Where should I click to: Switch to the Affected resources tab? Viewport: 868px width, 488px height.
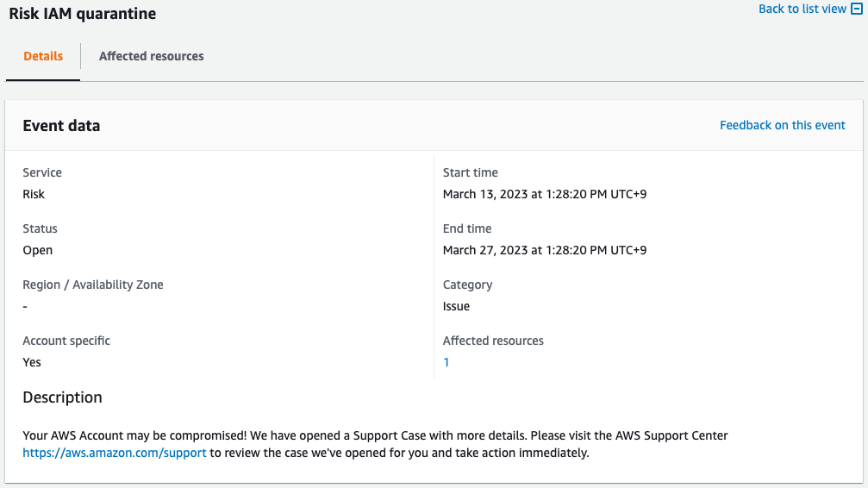coord(152,56)
